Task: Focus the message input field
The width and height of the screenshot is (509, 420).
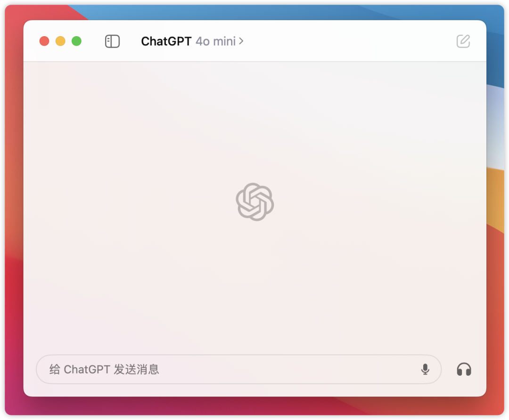Action: click(x=238, y=370)
